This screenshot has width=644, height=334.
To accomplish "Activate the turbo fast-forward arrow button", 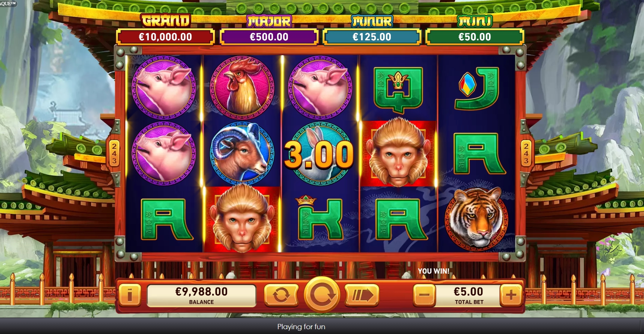I will (362, 295).
